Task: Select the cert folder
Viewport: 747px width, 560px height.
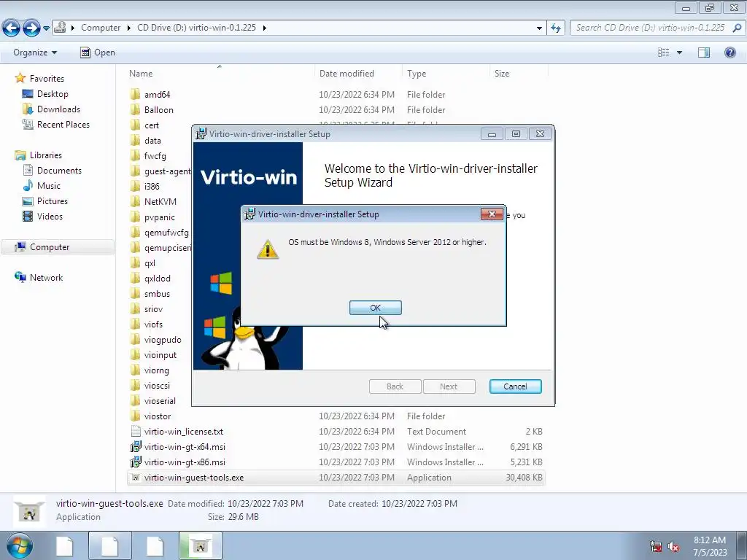Action: [152, 125]
